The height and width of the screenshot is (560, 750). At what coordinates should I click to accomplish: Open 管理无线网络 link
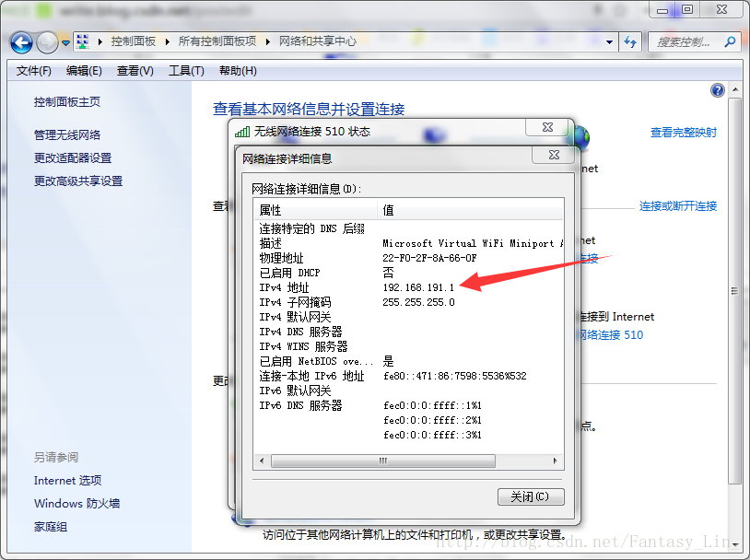click(67, 134)
